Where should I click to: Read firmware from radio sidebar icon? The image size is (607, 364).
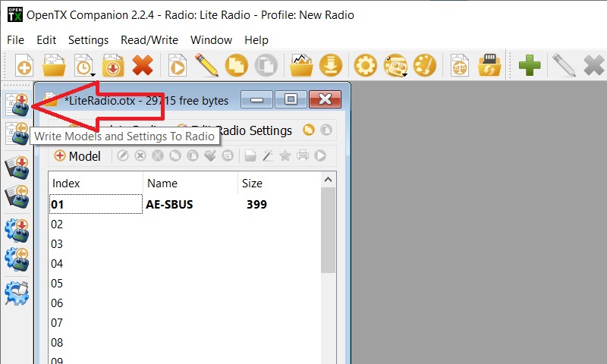(x=17, y=259)
